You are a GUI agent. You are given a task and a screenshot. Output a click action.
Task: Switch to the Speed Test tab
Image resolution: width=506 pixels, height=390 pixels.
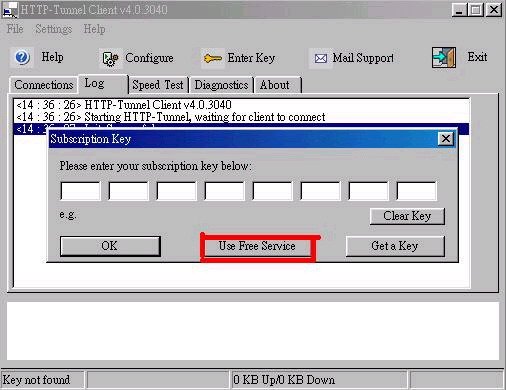tap(158, 85)
